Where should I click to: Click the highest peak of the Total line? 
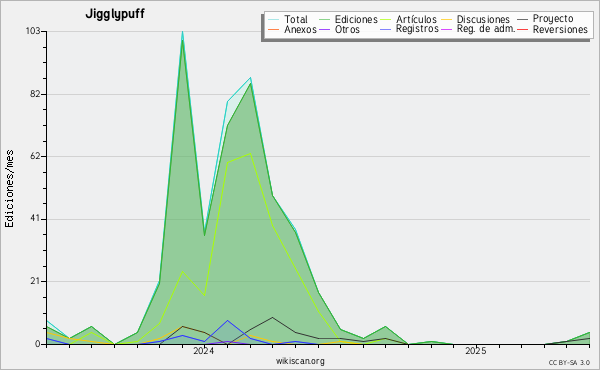tap(183, 32)
